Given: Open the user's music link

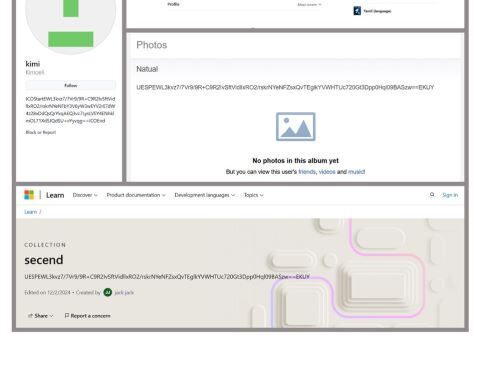Looking at the screenshot, I should point(356,172).
